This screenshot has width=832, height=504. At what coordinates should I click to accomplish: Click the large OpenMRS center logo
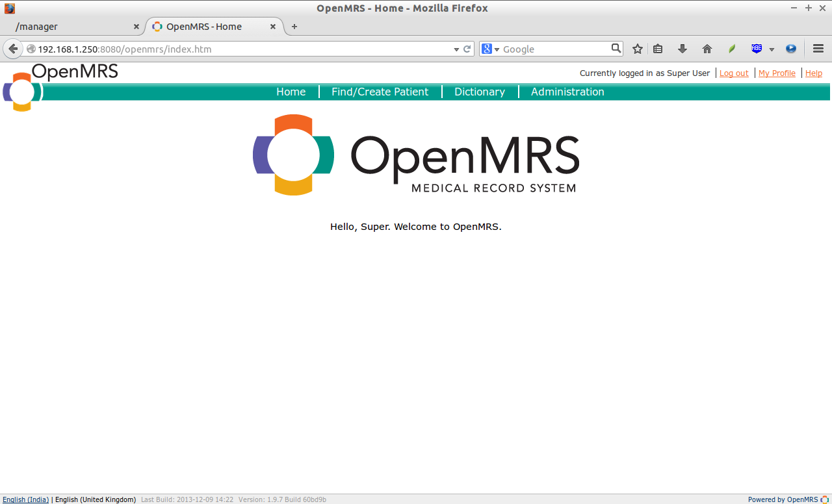(416, 155)
